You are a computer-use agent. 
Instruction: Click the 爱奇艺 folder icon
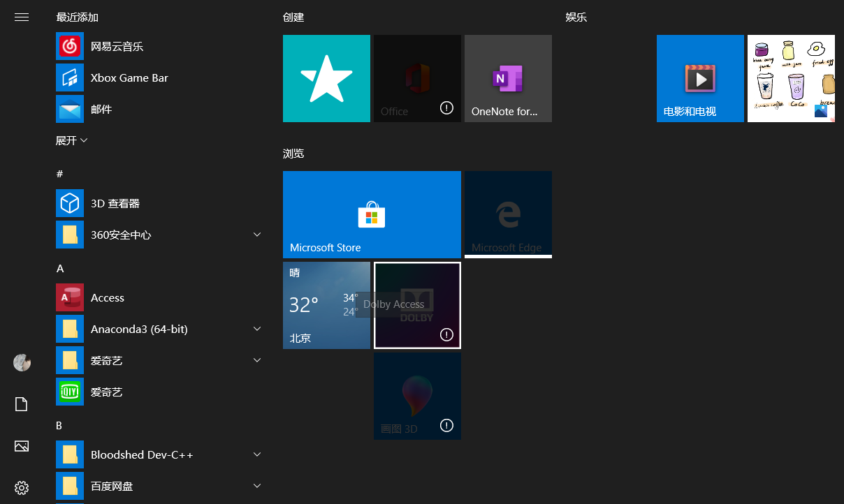click(x=70, y=361)
